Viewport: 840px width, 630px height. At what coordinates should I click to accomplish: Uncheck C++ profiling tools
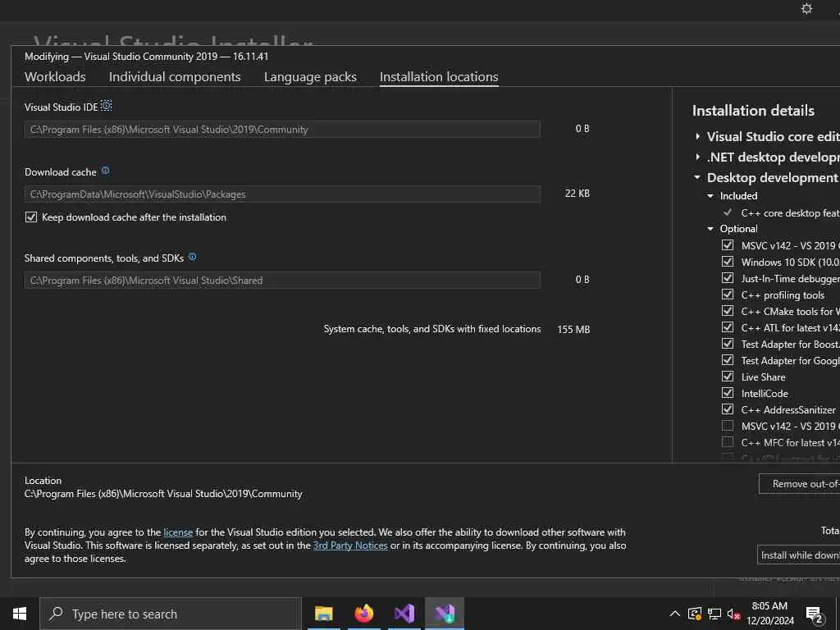[727, 294]
